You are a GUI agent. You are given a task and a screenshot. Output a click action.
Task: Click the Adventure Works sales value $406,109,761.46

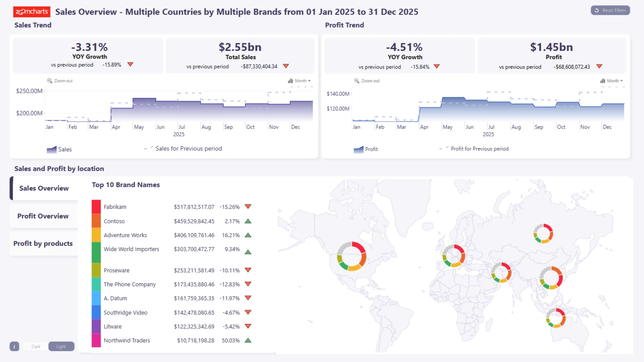click(x=194, y=235)
